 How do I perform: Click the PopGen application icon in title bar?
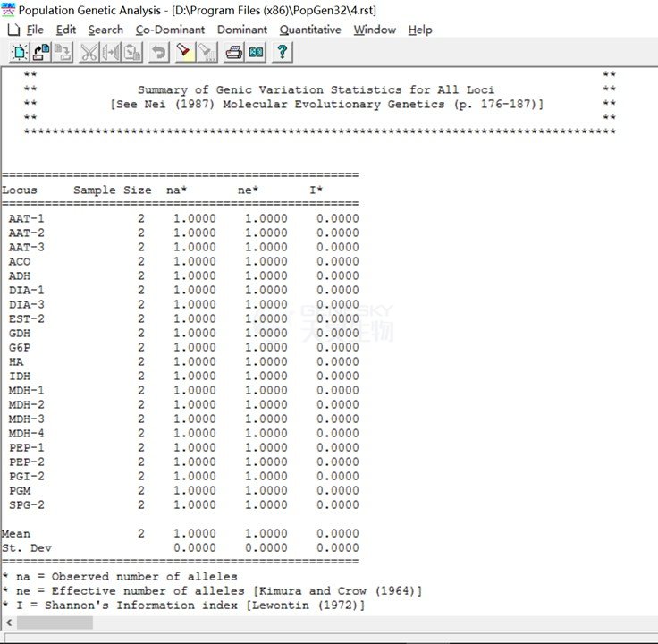tap(8, 9)
